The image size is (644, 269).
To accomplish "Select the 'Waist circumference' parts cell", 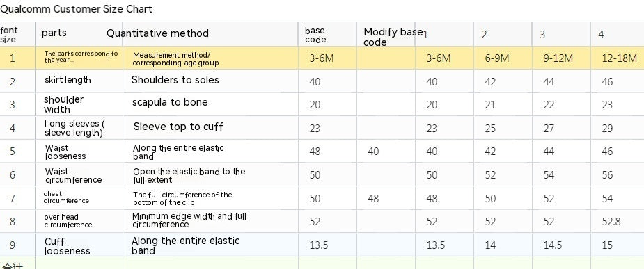I will click(79, 174).
